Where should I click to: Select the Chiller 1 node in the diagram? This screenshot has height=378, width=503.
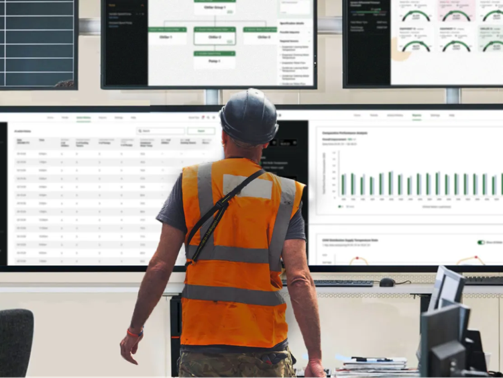(x=167, y=36)
